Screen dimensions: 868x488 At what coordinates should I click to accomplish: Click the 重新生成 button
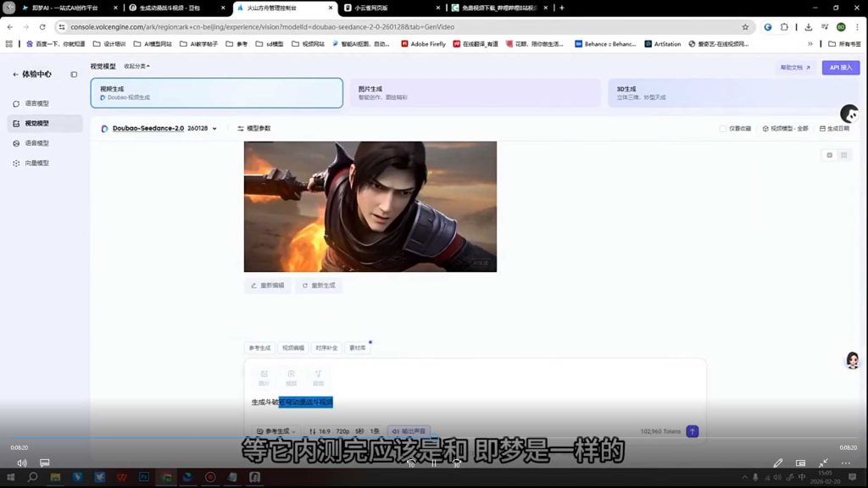(x=319, y=286)
